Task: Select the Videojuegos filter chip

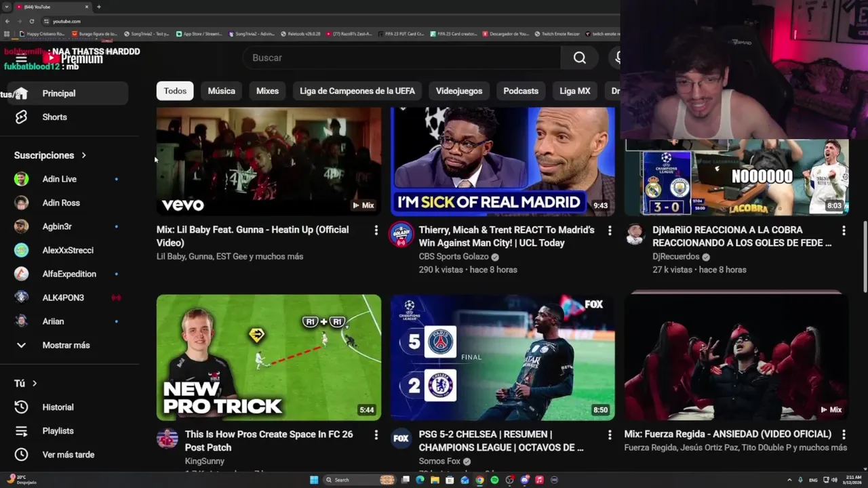Action: pyautogui.click(x=459, y=91)
